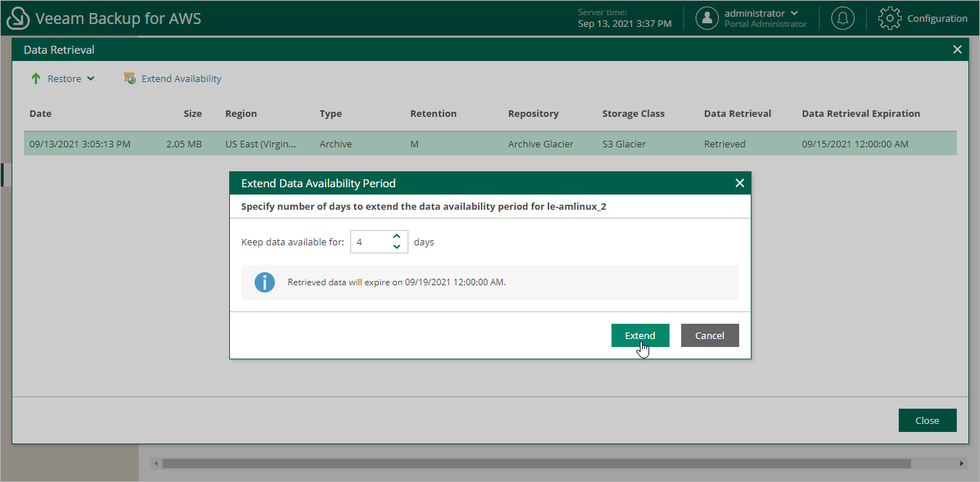Click the Extend Availability icon
Image resolution: width=980 pixels, height=482 pixels.
pyautogui.click(x=130, y=78)
